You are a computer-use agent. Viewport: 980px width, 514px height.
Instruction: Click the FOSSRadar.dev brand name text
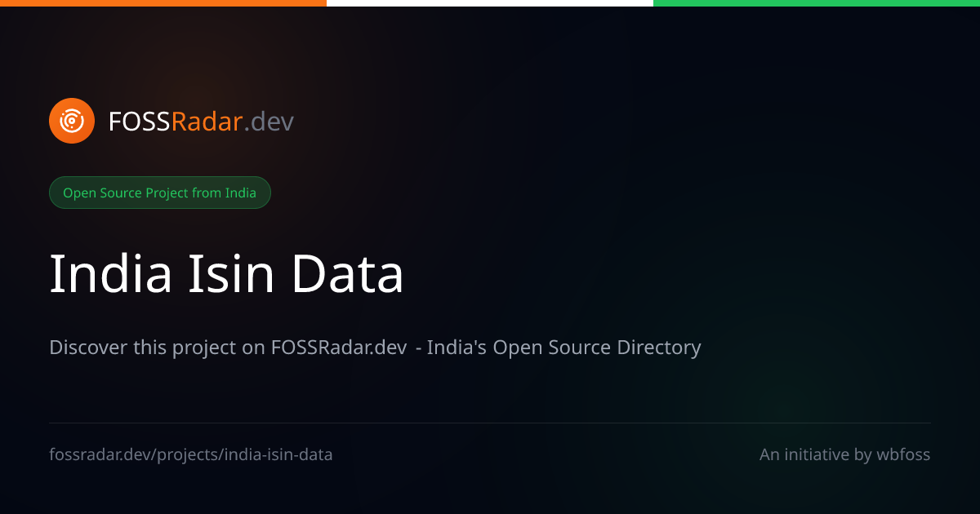(x=201, y=122)
